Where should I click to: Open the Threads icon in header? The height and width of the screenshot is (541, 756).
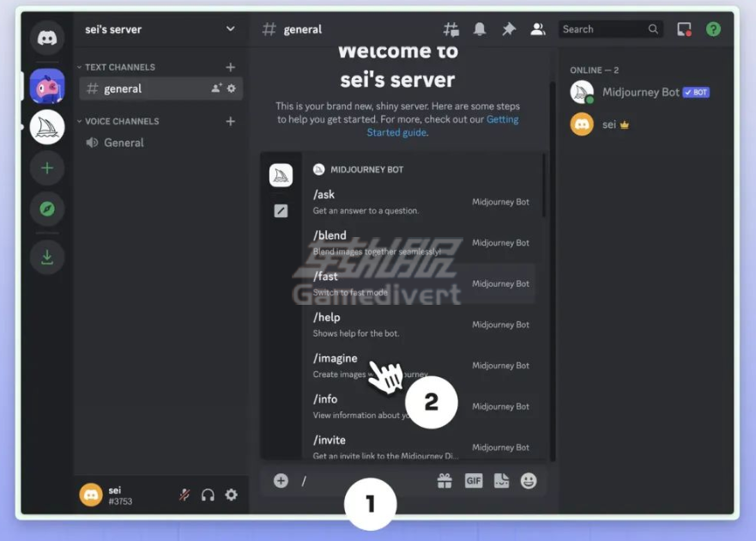(451, 29)
